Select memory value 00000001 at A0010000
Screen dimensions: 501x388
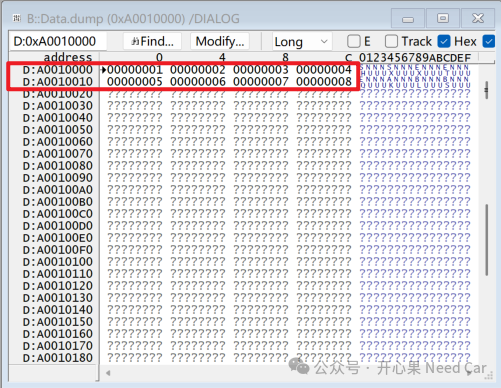point(135,70)
